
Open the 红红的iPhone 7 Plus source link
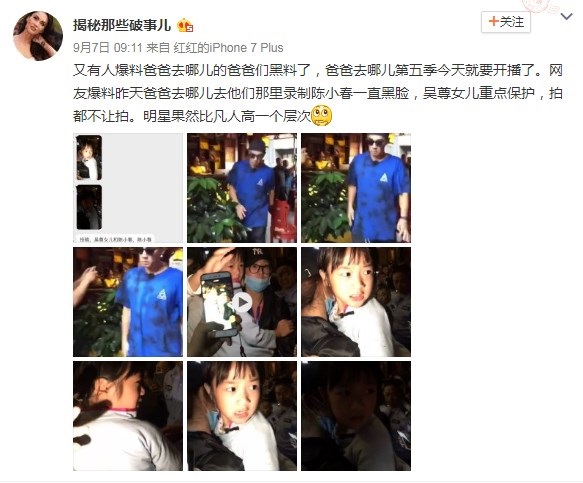228,48
